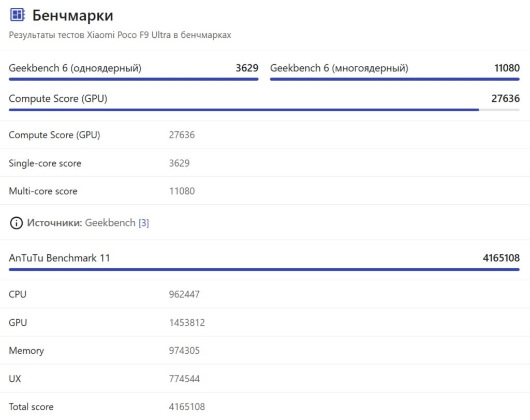Click the bold single-core score 3629
Image resolution: width=530 pixels, height=420 pixels.
click(x=247, y=68)
